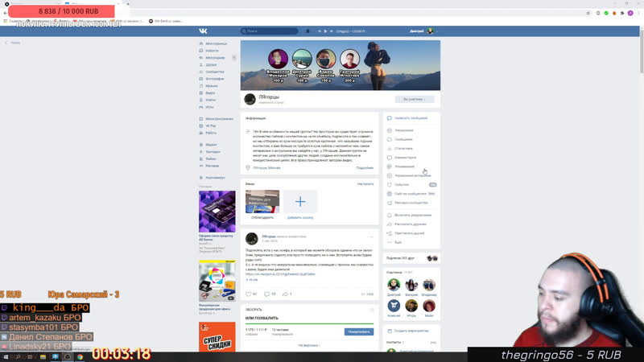Click the VK logo in header
The height and width of the screenshot is (362, 644).
[203, 31]
